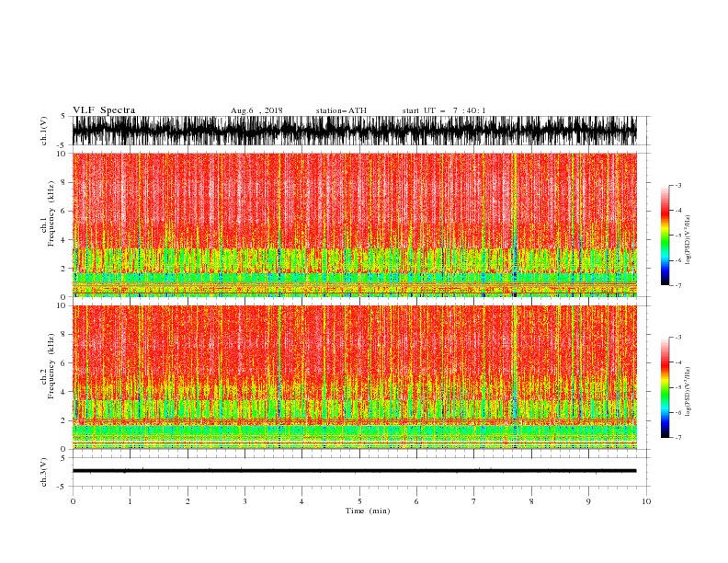Viewport: 728px width, 563px height.
Task: Click the ch.2 PSD color scale bar
Action: [x=665, y=387]
